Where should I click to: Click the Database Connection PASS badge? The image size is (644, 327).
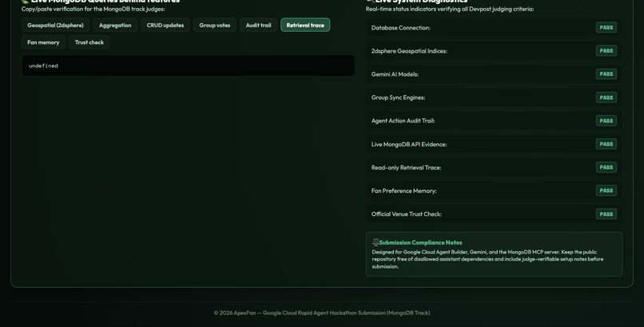(606, 27)
